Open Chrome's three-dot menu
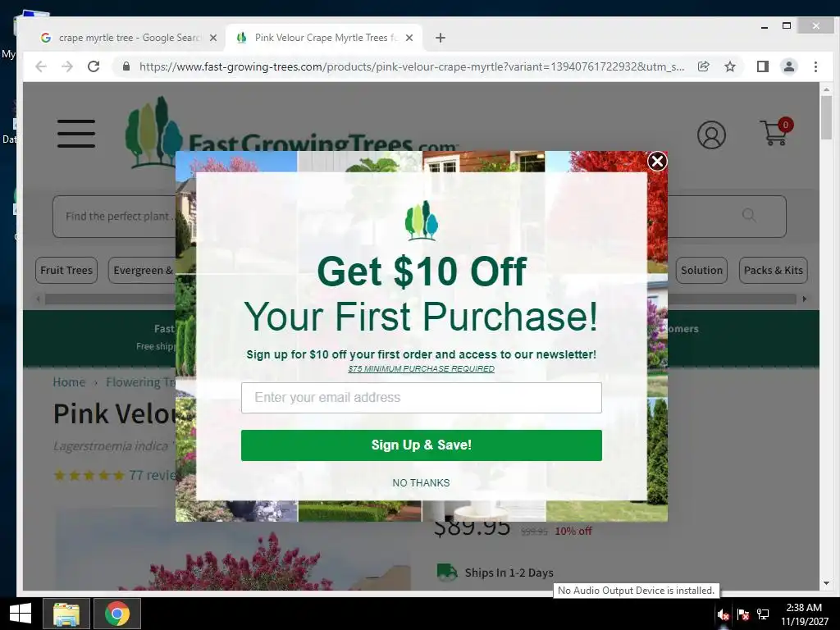Image resolution: width=840 pixels, height=630 pixels. click(x=815, y=66)
